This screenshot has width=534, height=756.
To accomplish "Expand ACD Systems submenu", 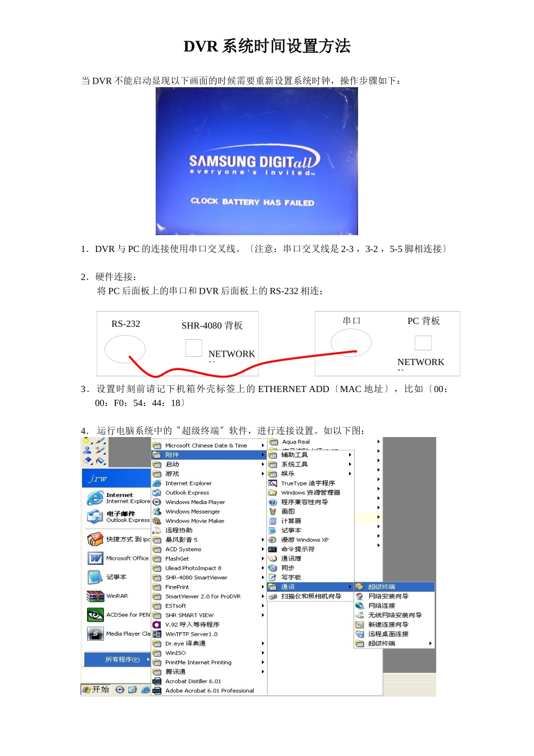I will coord(209,549).
